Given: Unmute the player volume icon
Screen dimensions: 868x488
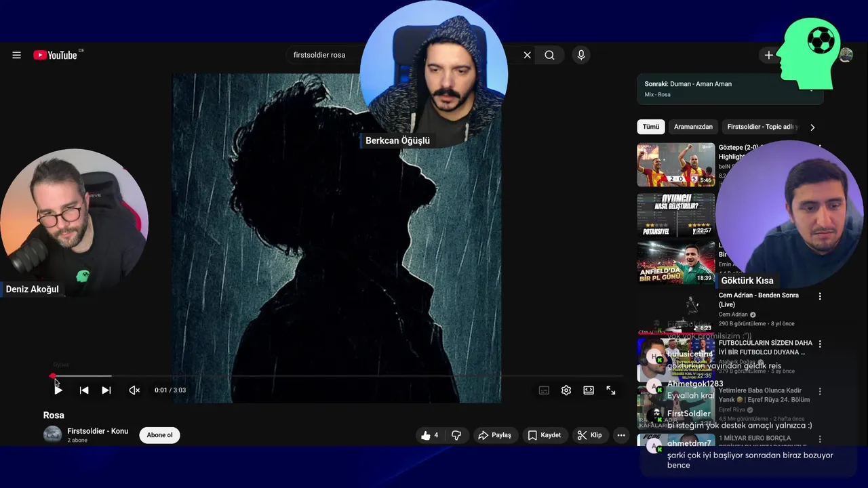Looking at the screenshot, I should point(134,390).
